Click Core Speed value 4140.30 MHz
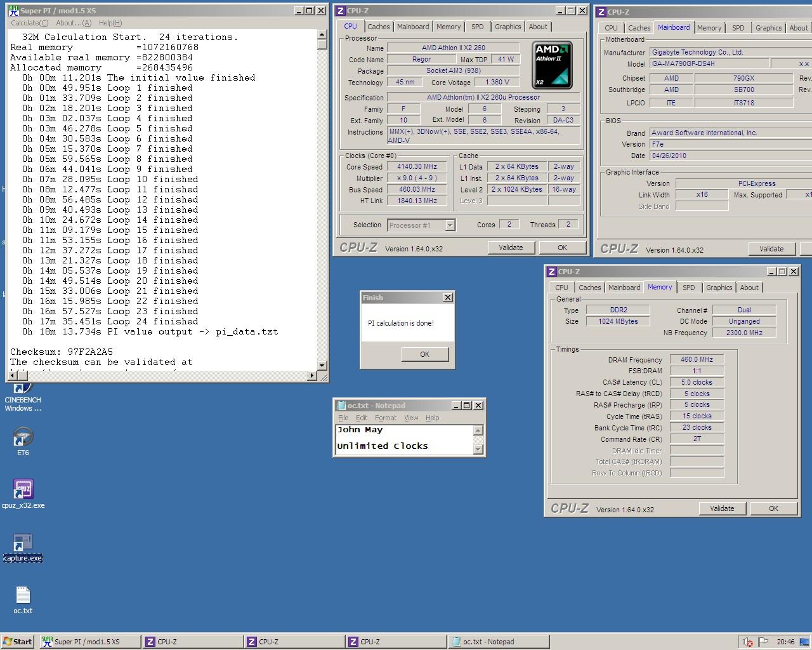Image resolution: width=812 pixels, height=650 pixels. pos(417,167)
